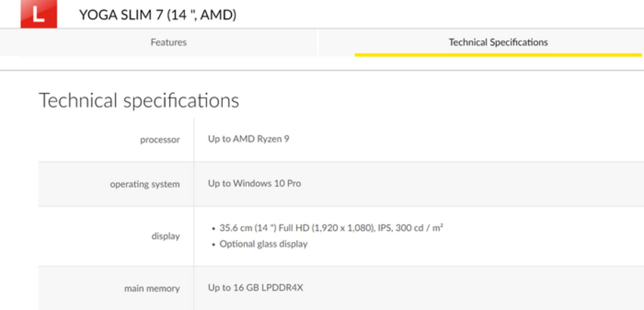
Task: Select the Optional glass display item
Action: point(263,244)
